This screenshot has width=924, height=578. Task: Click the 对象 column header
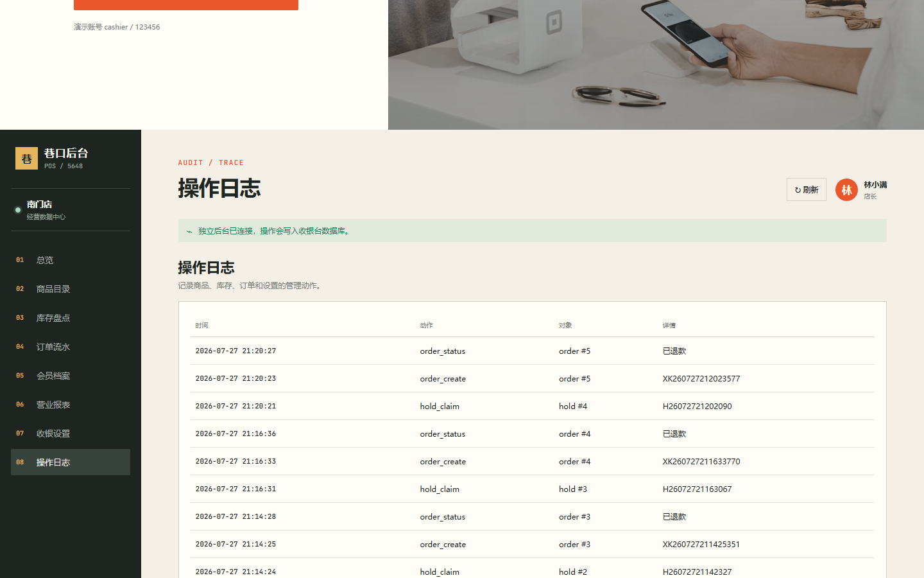pyautogui.click(x=565, y=326)
